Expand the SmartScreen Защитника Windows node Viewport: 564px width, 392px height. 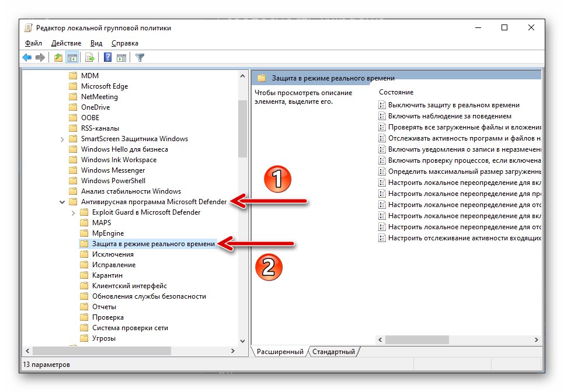(62, 139)
